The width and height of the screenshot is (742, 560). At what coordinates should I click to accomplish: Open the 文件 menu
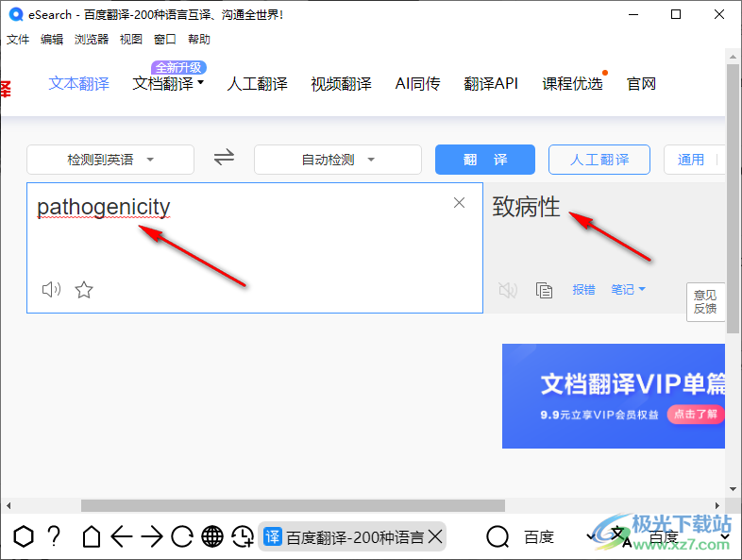[18, 40]
